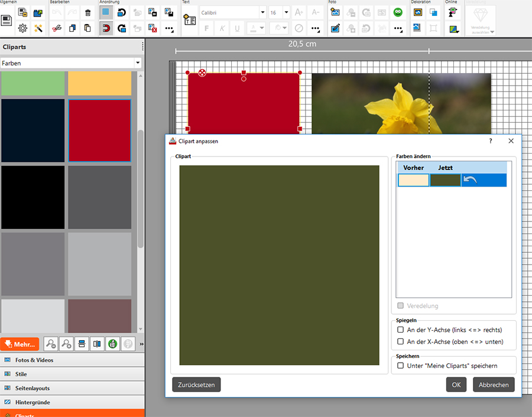The height and width of the screenshot is (417, 532).
Task: Open the Farben category dropdown
Action: 137,63
